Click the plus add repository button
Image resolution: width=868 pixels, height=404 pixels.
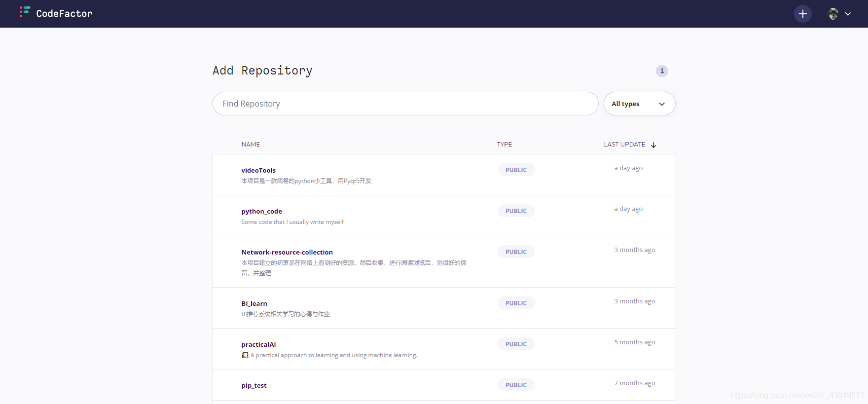click(802, 14)
